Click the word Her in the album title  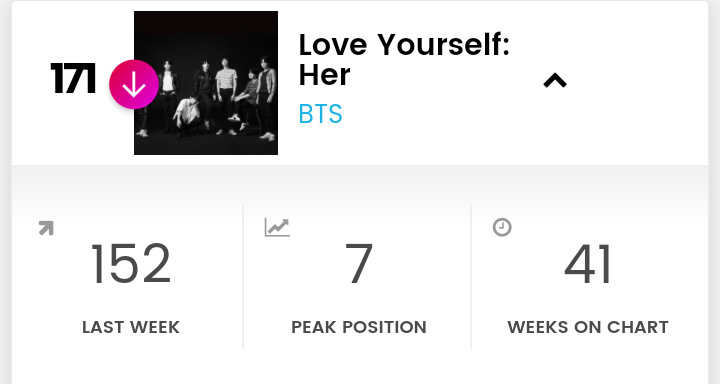click(324, 74)
